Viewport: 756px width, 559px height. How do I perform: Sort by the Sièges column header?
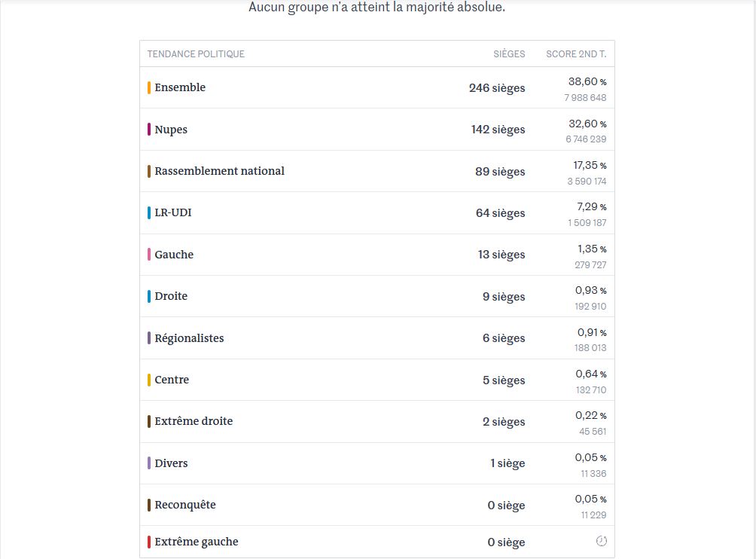pos(509,54)
